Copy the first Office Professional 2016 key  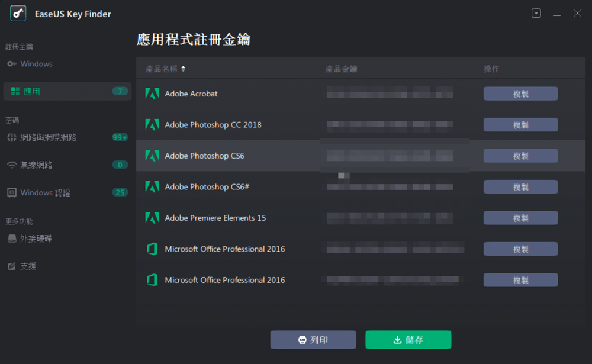point(520,249)
